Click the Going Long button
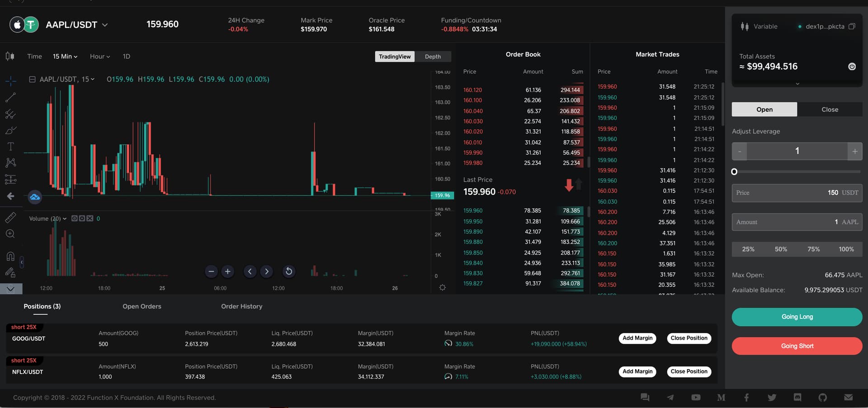Viewport: 868px width, 408px height. tap(797, 317)
